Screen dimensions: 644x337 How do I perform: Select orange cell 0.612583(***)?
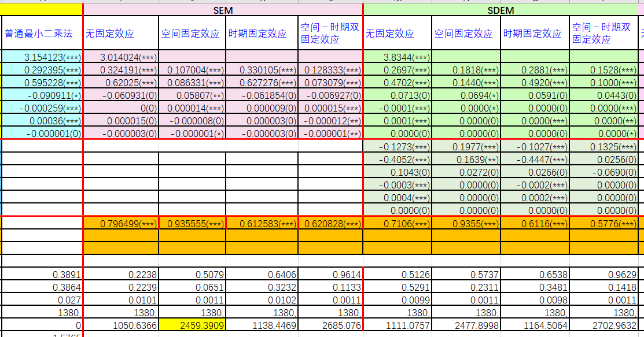coord(262,223)
